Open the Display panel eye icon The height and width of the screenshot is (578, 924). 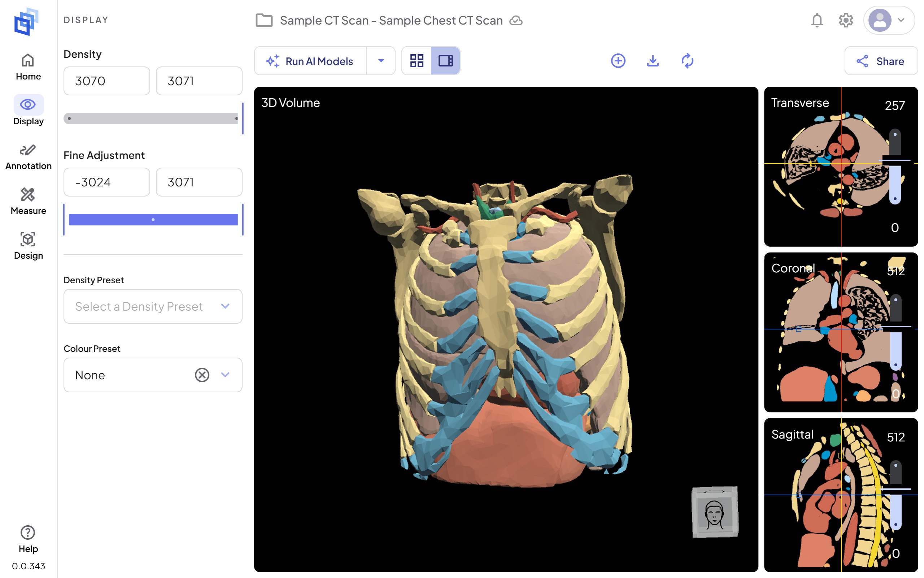28,104
